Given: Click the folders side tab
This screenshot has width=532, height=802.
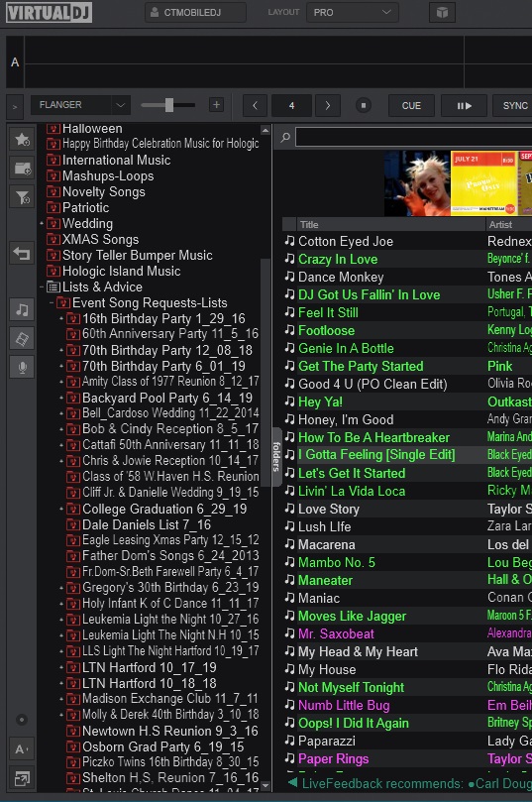Looking at the screenshot, I should click(x=276, y=456).
